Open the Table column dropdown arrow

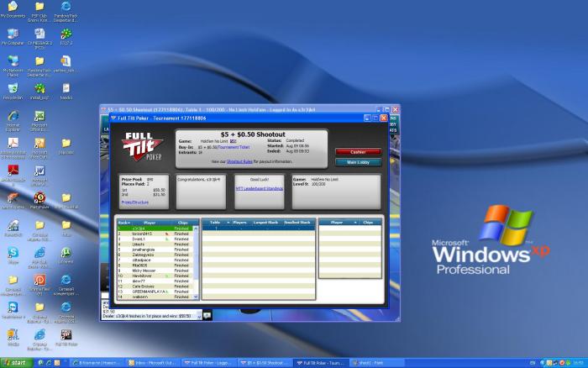click(x=228, y=223)
